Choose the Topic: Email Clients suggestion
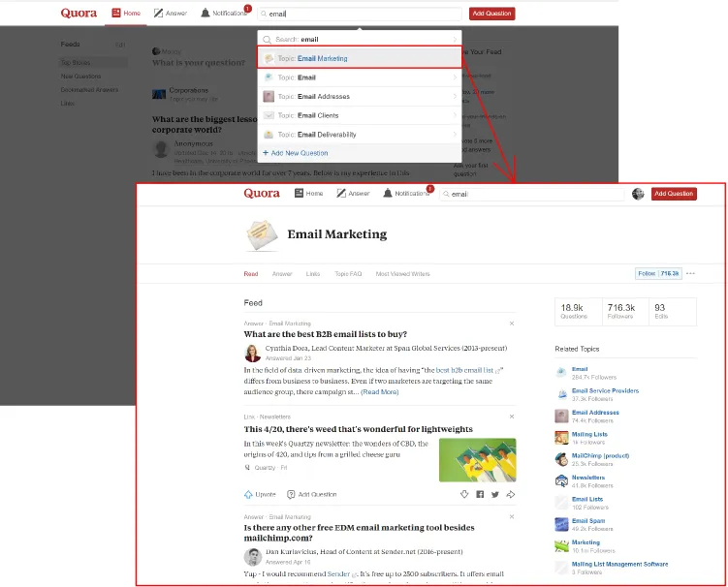The height and width of the screenshot is (587, 728). tap(360, 115)
